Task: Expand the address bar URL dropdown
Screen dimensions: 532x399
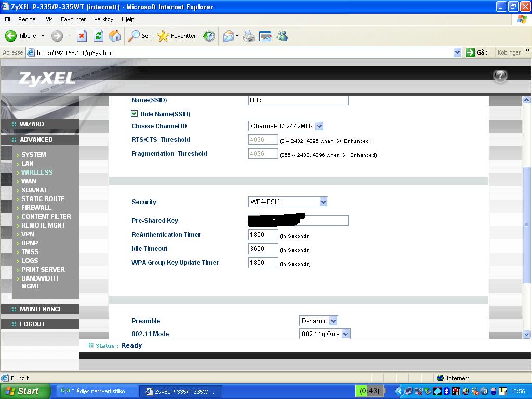Action: (457, 52)
